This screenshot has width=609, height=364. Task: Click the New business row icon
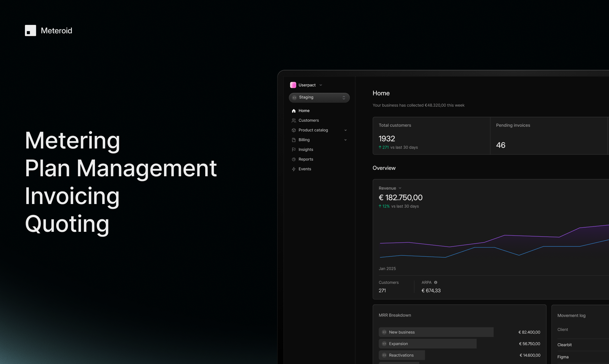tap(384, 332)
